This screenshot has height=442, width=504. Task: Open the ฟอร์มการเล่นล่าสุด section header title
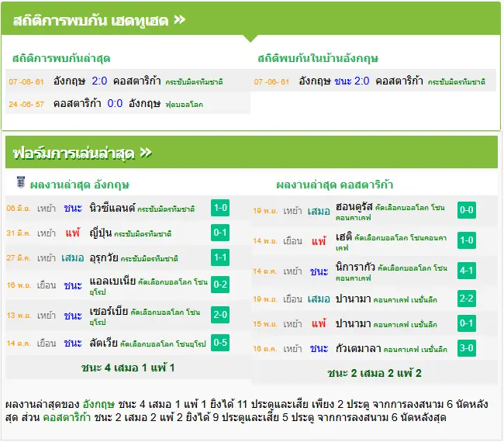(74, 154)
